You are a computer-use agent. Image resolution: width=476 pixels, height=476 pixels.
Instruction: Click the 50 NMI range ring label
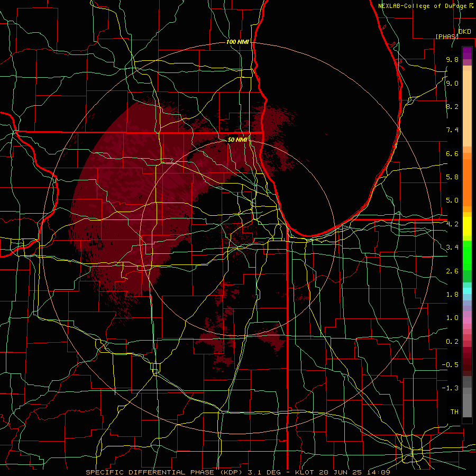coord(237,140)
